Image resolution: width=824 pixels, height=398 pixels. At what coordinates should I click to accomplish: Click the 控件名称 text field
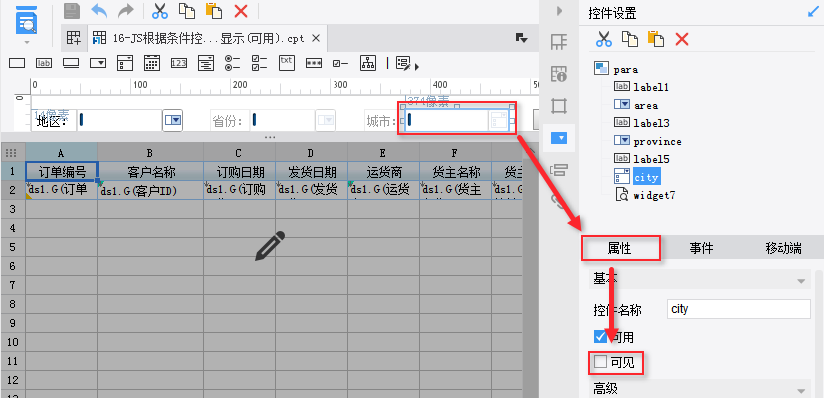coord(739,309)
